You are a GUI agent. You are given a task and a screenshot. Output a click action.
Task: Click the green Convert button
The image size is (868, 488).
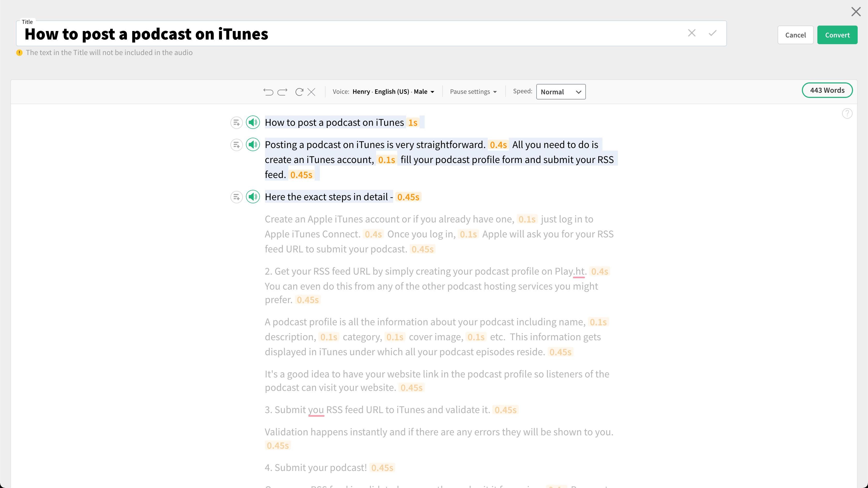click(x=837, y=35)
